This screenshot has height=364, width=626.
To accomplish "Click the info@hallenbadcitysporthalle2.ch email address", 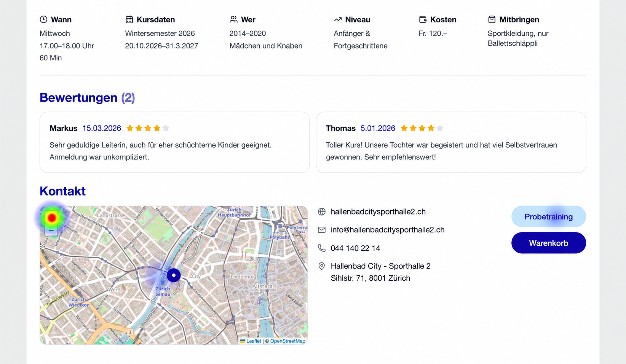I will tap(388, 230).
